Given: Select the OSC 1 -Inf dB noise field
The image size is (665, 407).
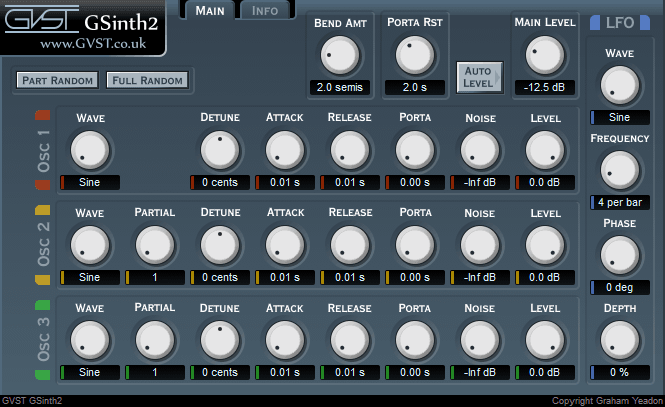Looking at the screenshot, I should point(480,182).
